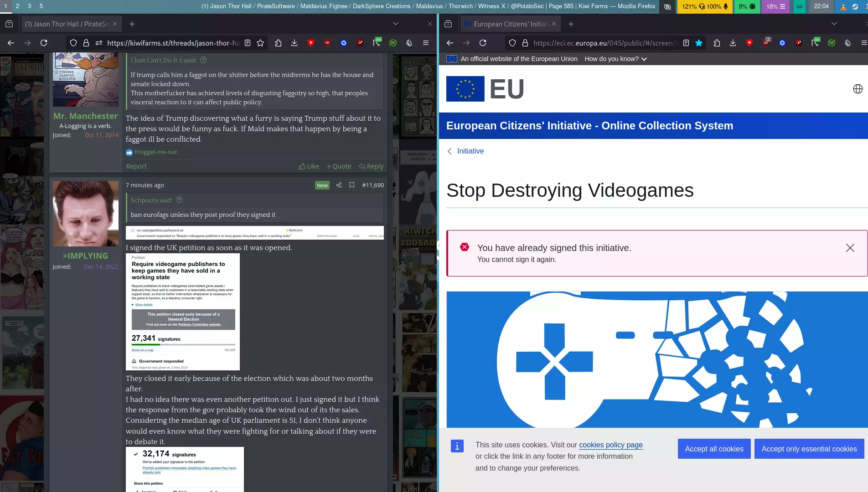Go back in the Kiwi Farms window
The image size is (868, 492).
click(11, 43)
